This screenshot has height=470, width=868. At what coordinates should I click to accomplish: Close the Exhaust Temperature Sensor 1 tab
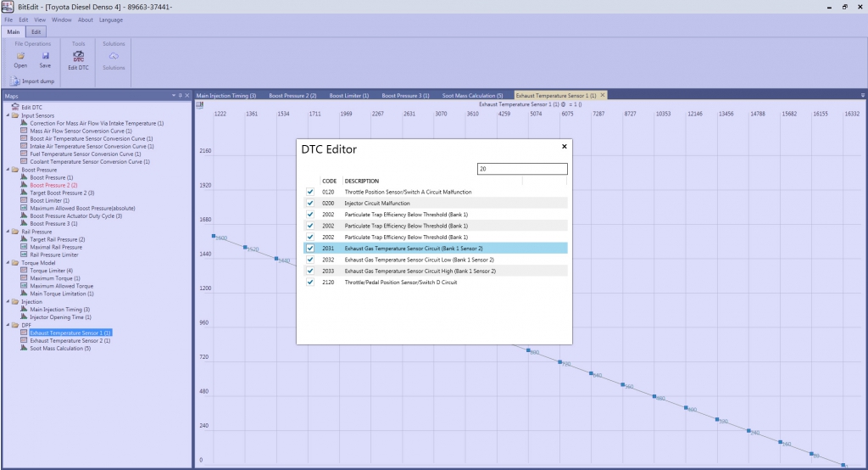[x=603, y=95]
